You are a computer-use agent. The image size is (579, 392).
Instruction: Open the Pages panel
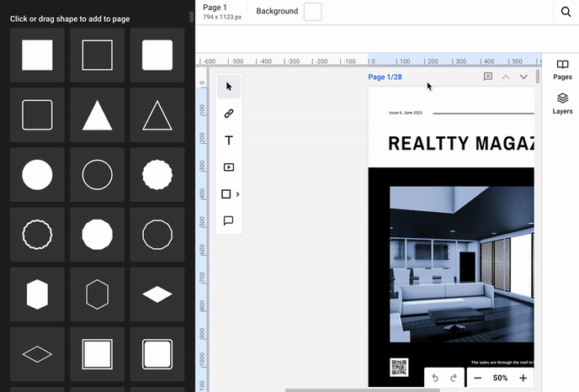coord(562,70)
